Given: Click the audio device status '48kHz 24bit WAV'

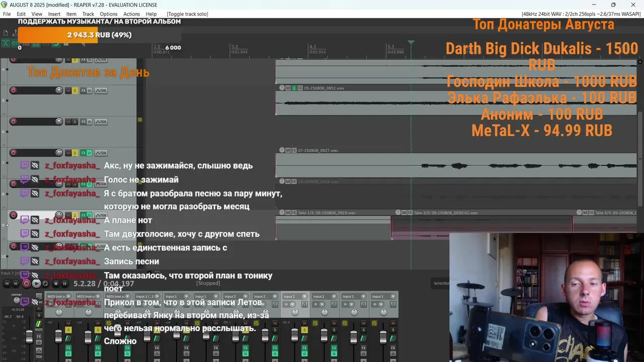Looking at the screenshot, I should pos(581,14).
